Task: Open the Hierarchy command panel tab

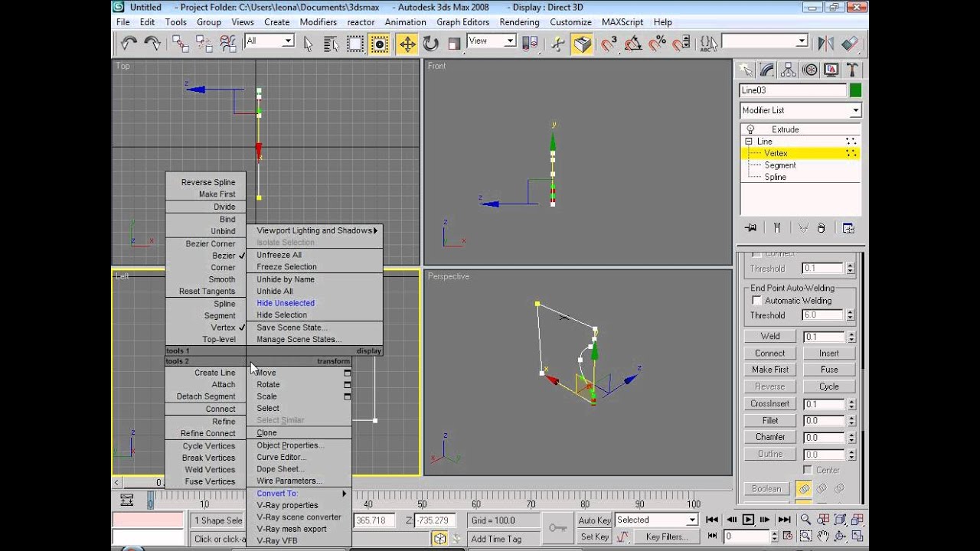Action: click(788, 70)
